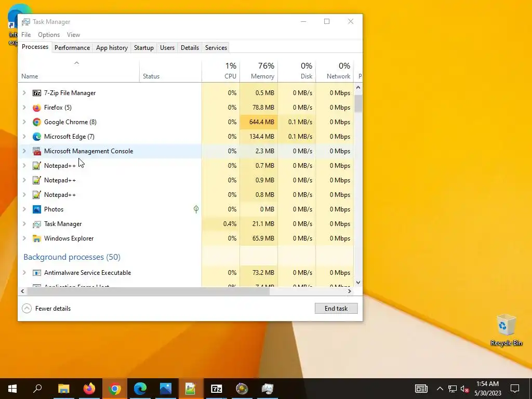Open the File menu

(26, 35)
